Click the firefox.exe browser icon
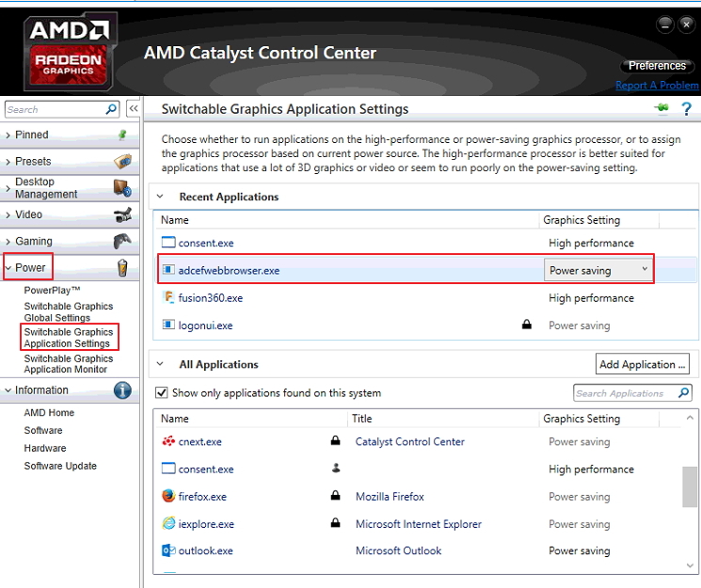The image size is (701, 588). (168, 496)
